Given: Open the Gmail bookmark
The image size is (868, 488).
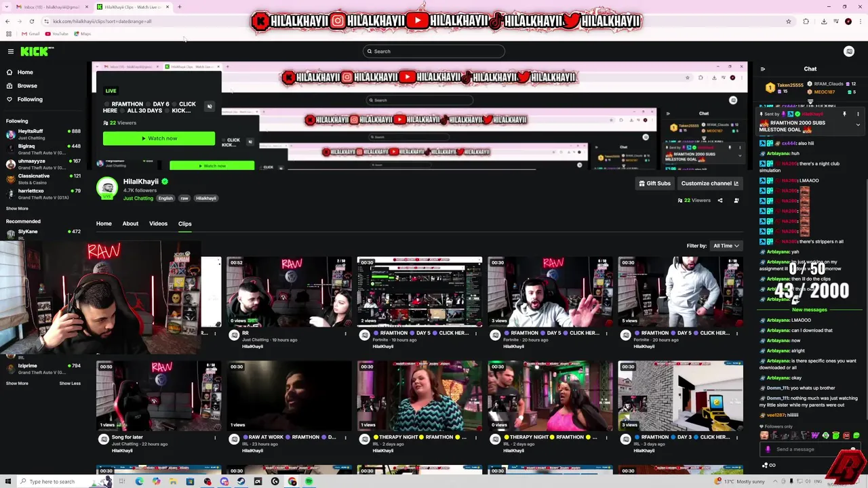Looking at the screenshot, I should pos(31,34).
